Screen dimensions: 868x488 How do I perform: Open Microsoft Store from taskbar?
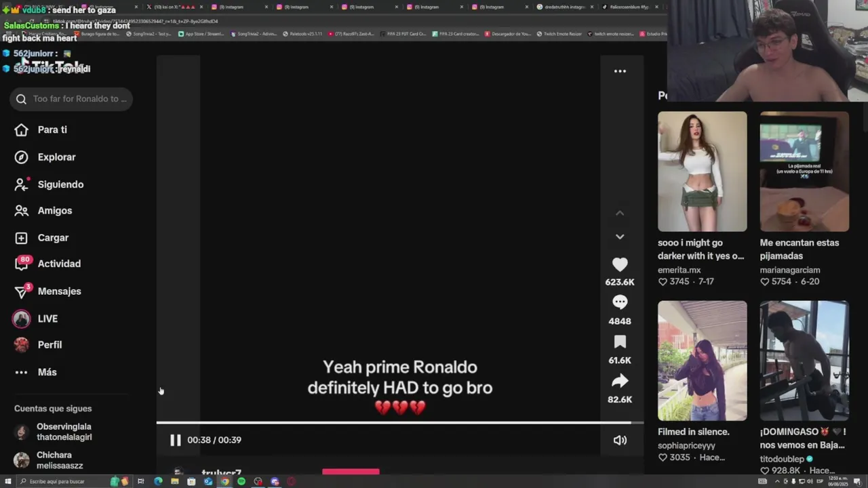point(191,481)
